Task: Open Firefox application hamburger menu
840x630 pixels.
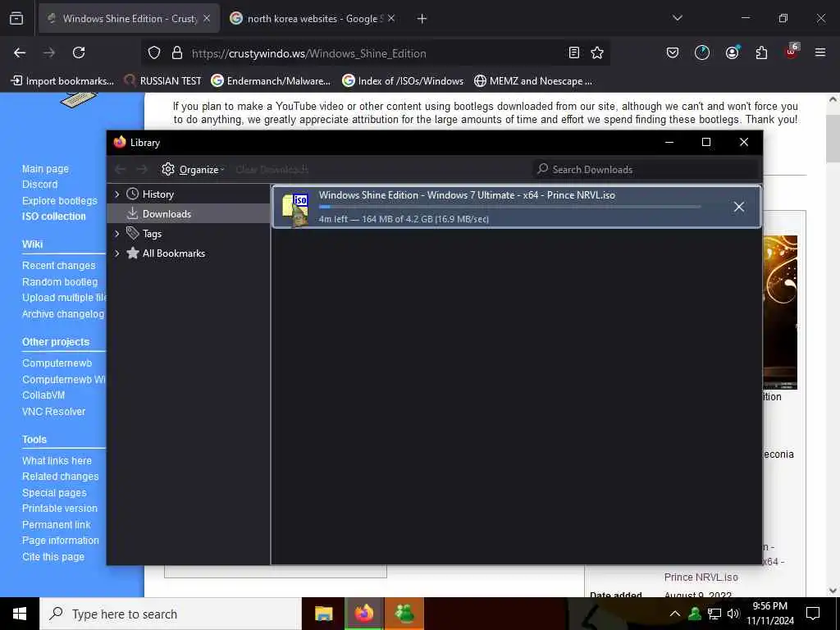Action: point(820,52)
